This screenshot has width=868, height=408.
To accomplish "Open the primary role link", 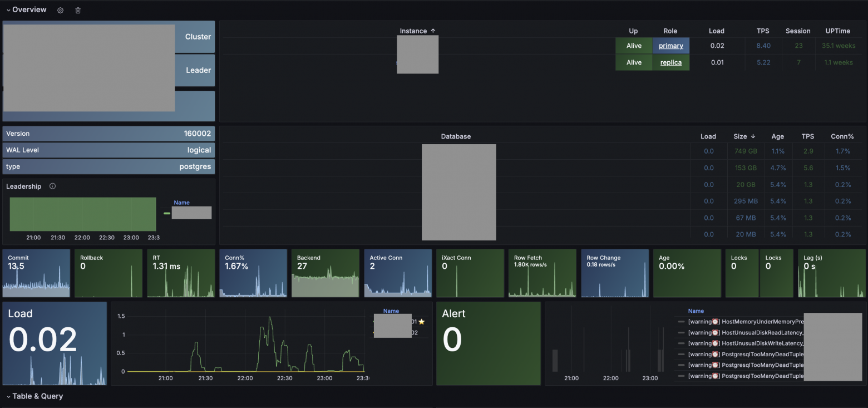I will pyautogui.click(x=670, y=46).
